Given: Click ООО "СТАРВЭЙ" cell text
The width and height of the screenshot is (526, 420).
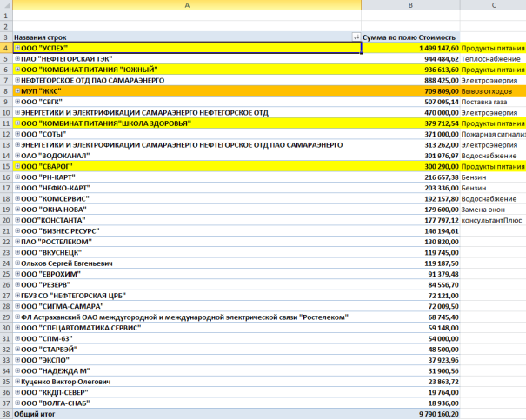Looking at the screenshot, I should click(x=49, y=350).
